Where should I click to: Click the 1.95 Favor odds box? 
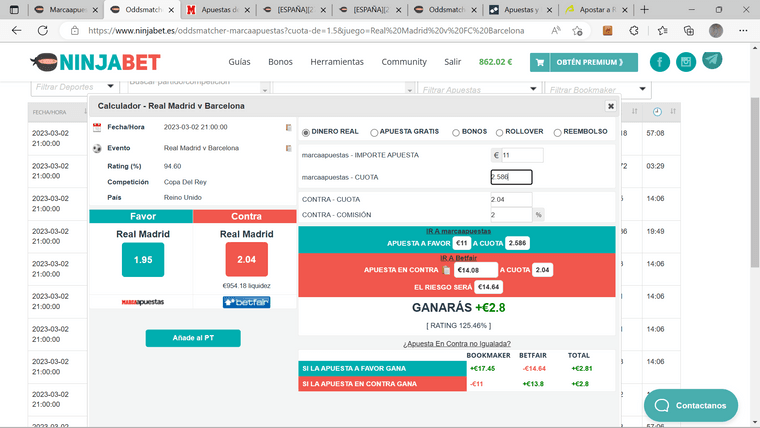143,260
